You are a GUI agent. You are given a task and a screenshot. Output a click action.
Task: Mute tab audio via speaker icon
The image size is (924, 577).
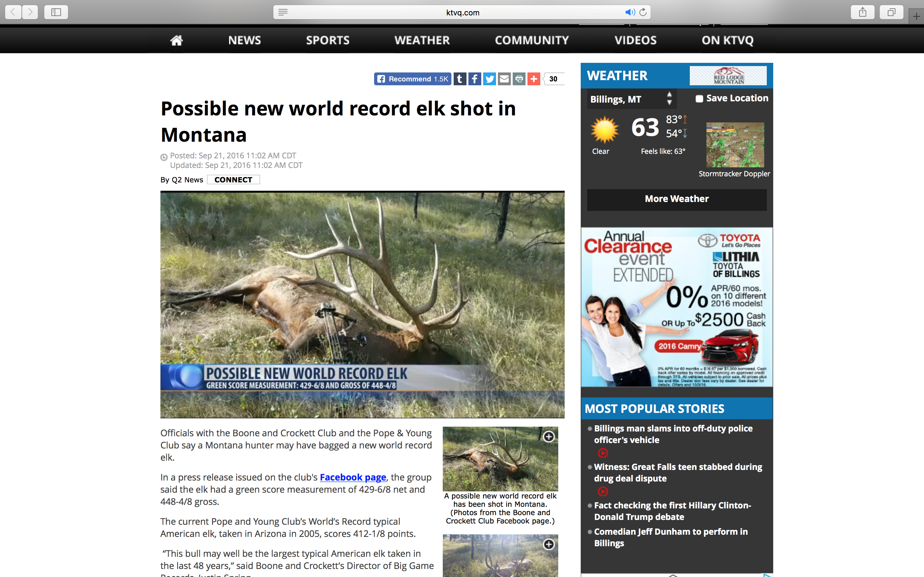coord(629,12)
